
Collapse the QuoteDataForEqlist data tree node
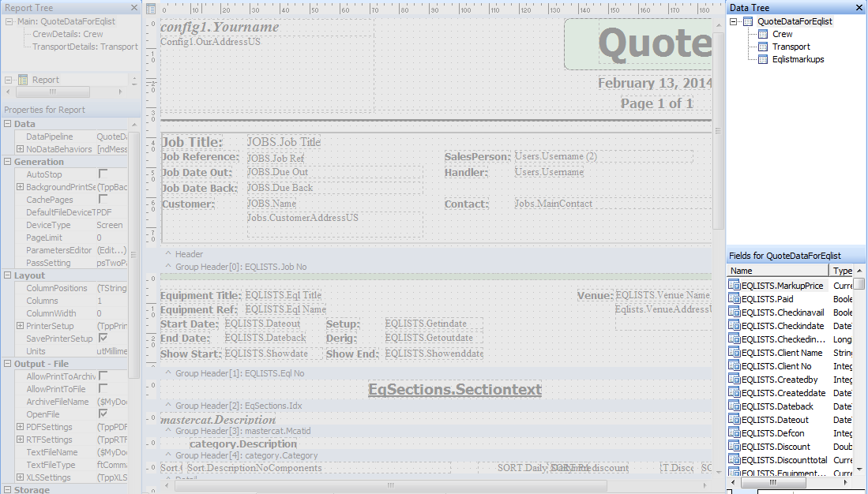click(x=735, y=21)
